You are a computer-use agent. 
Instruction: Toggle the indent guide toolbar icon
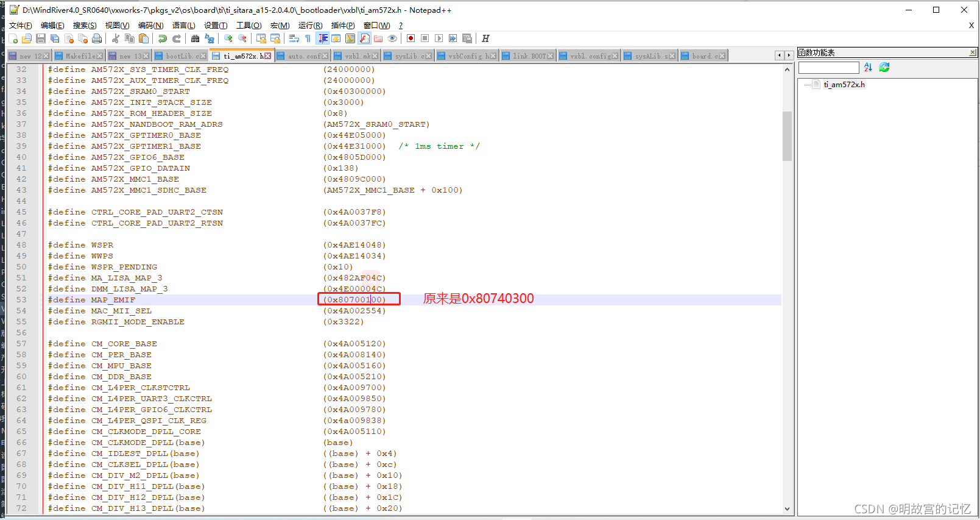tap(323, 38)
